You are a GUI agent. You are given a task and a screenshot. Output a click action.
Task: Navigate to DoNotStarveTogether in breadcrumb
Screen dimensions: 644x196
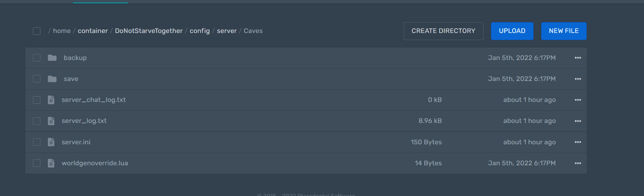point(149,31)
